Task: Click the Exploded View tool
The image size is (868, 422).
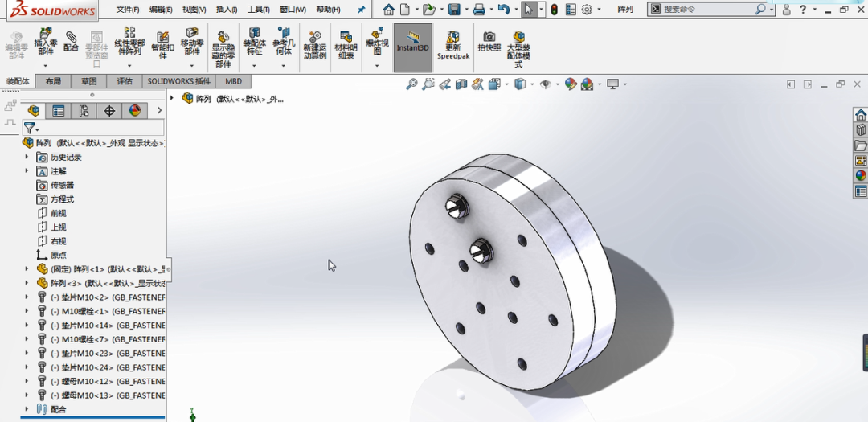Action: pos(377,42)
